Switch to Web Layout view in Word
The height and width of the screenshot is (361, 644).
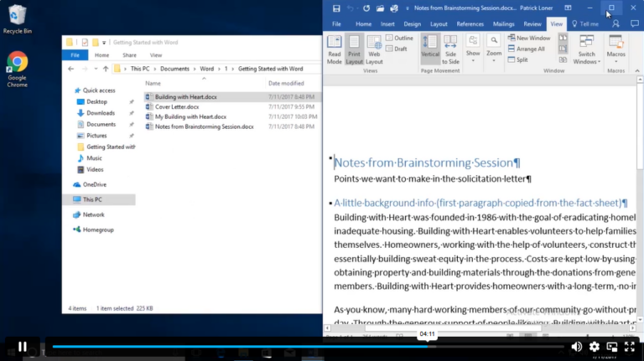(x=374, y=49)
